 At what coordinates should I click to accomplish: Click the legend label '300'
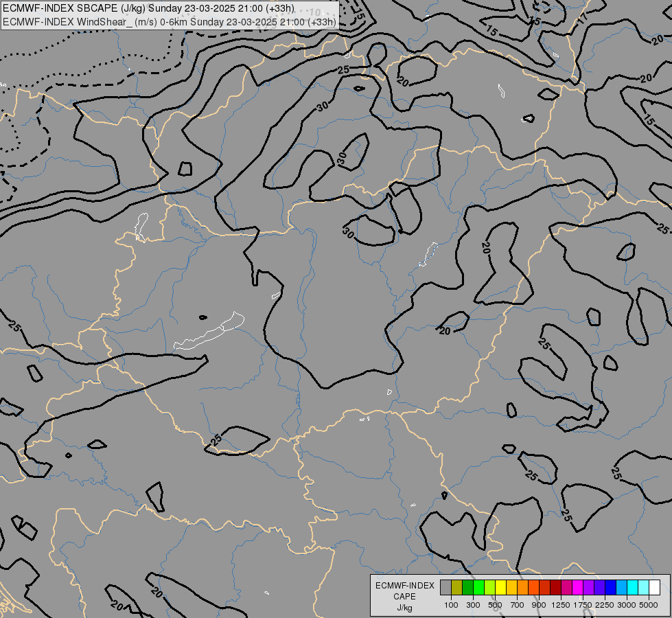[473, 605]
